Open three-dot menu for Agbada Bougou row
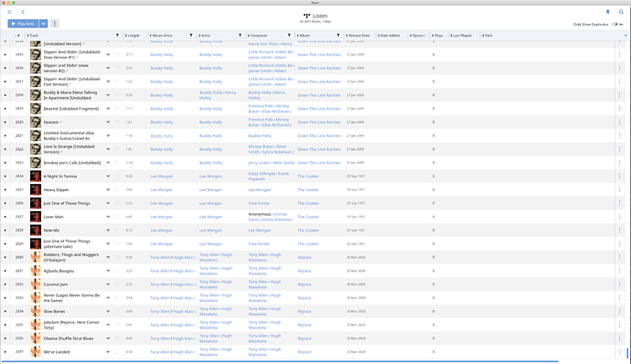Image resolution: width=631 pixels, height=364 pixels. [x=620, y=271]
